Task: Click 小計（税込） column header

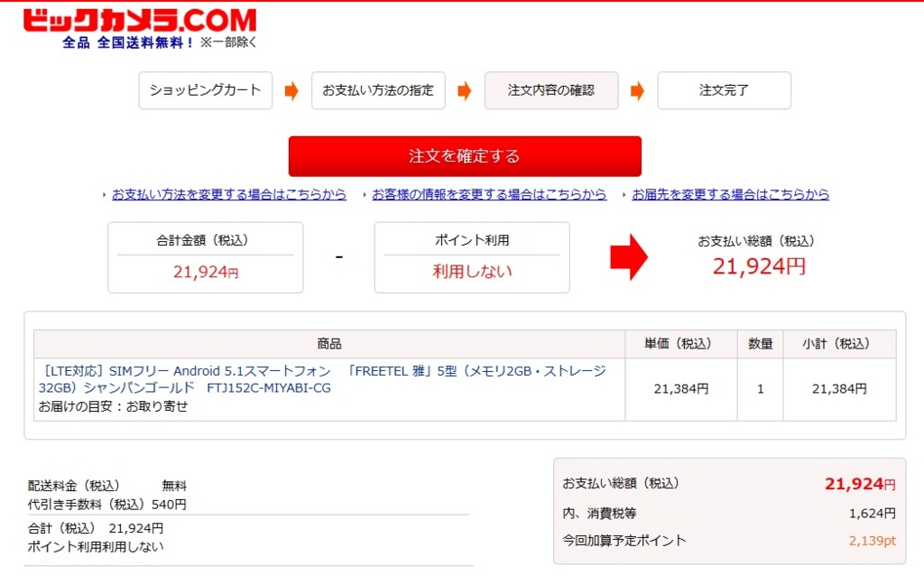Action: (x=840, y=344)
